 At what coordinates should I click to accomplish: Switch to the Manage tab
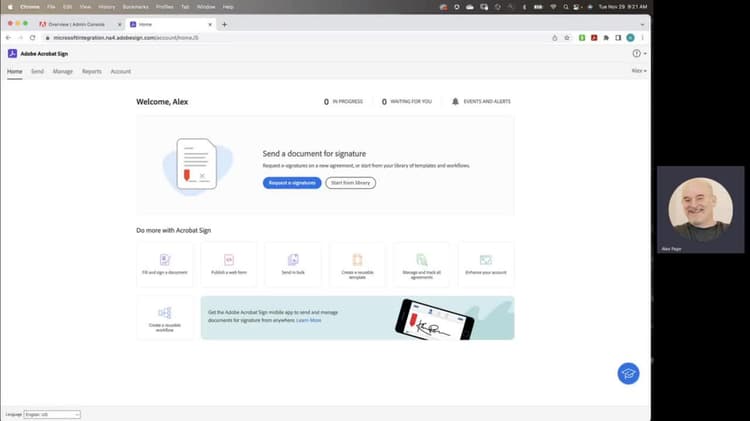[x=63, y=71]
